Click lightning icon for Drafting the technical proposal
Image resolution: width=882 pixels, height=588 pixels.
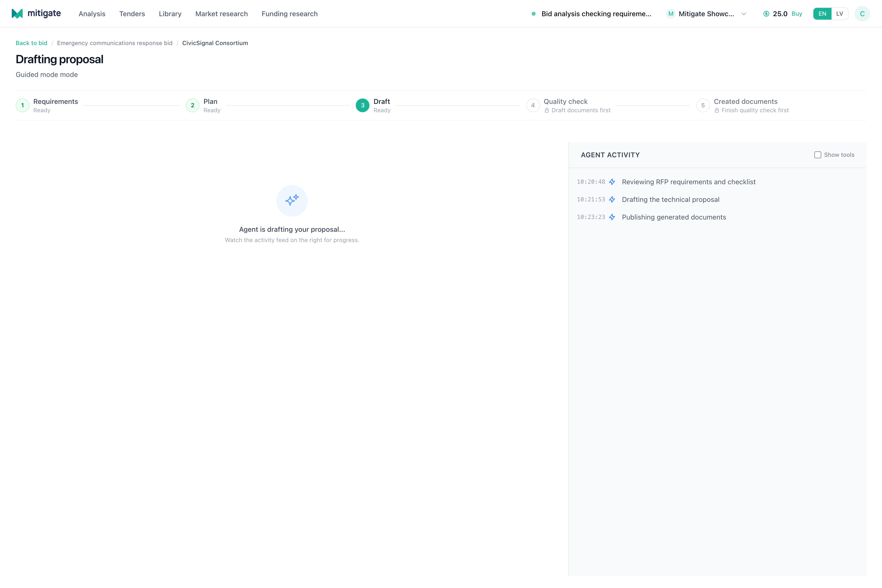click(x=612, y=199)
